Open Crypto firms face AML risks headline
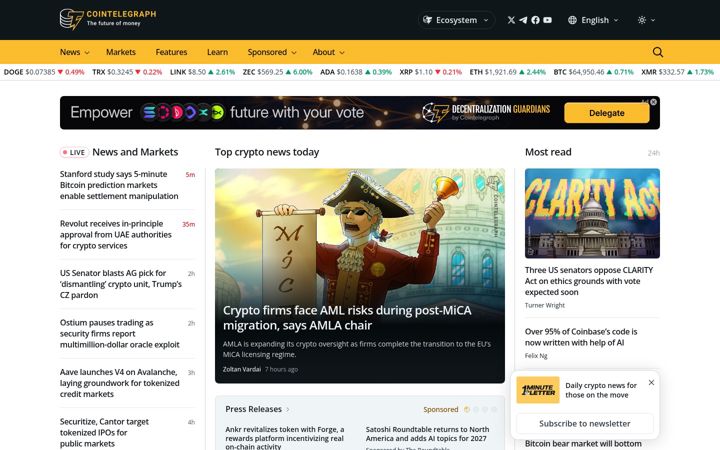The height and width of the screenshot is (450, 720). tap(347, 318)
